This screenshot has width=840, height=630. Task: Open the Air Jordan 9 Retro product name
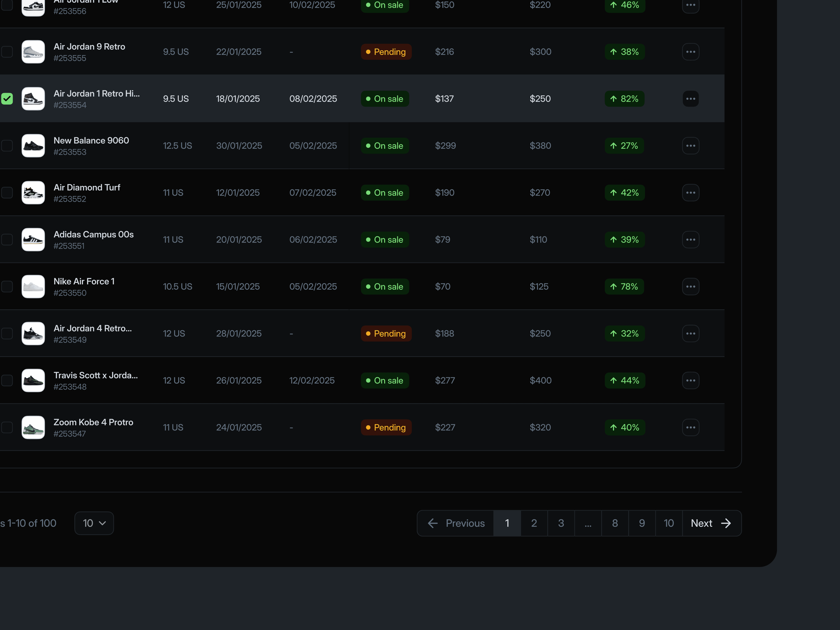(x=89, y=47)
